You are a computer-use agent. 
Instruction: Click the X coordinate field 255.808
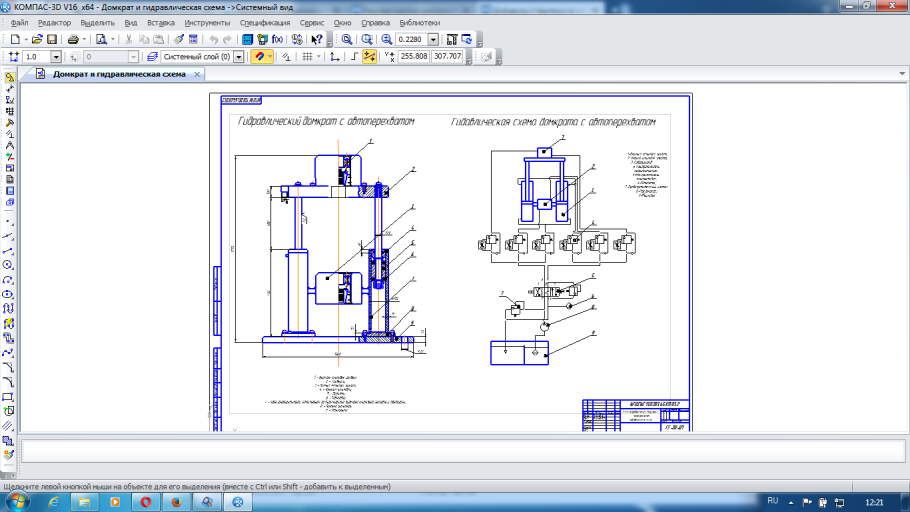[413, 57]
